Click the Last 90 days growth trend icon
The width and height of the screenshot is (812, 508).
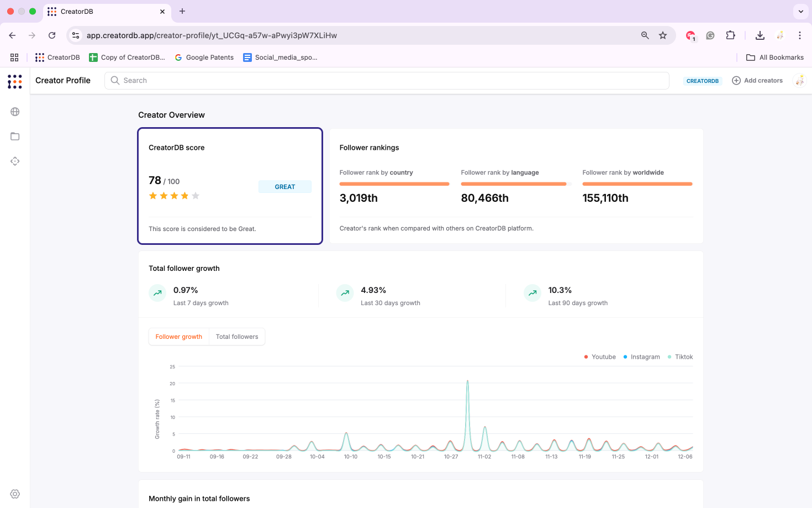point(532,293)
